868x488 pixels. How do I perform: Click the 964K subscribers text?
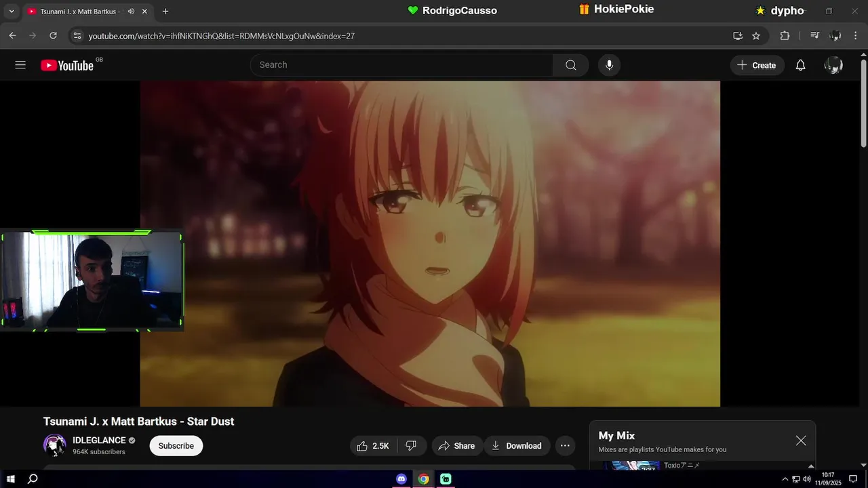click(99, 452)
